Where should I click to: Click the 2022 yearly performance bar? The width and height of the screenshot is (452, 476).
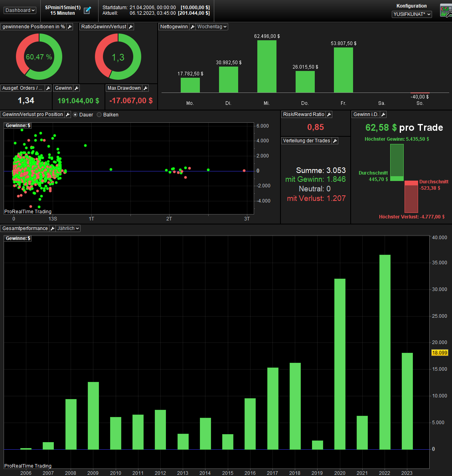point(385,352)
